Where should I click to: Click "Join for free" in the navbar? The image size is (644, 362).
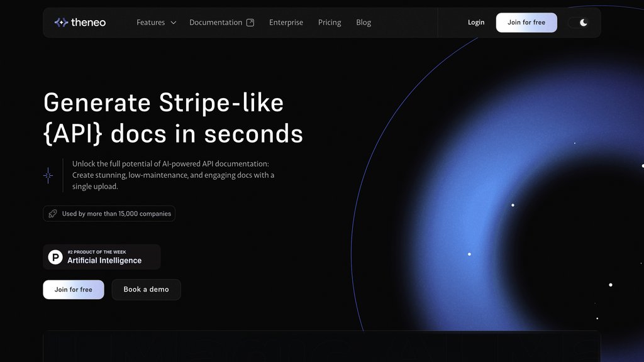tap(526, 22)
